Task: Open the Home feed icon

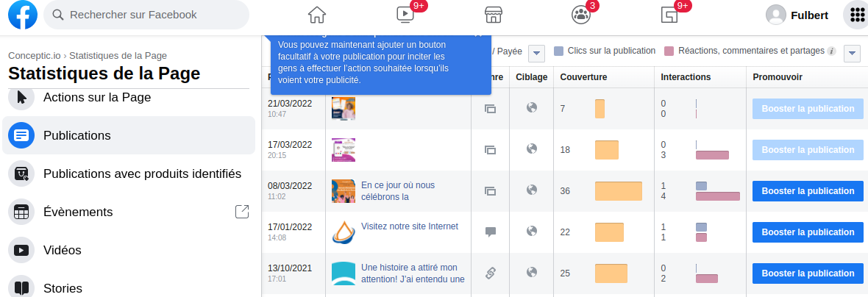Action: pos(316,15)
